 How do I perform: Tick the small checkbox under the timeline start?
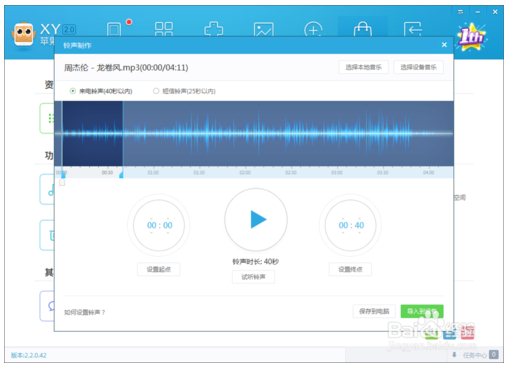(62, 183)
